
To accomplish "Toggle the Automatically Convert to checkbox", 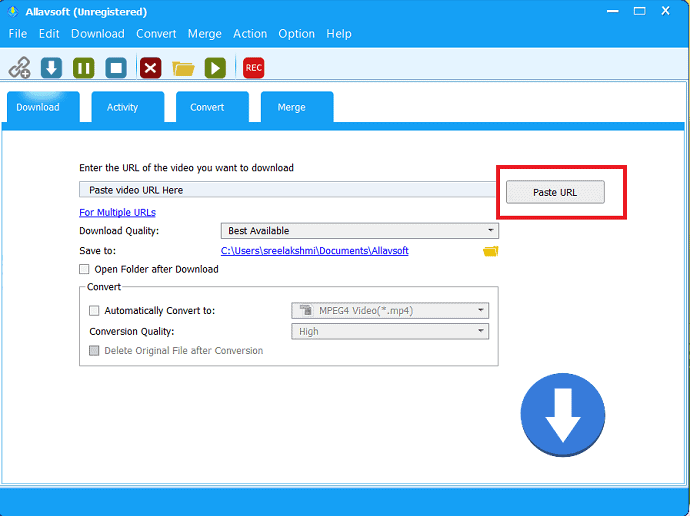I will click(x=94, y=311).
